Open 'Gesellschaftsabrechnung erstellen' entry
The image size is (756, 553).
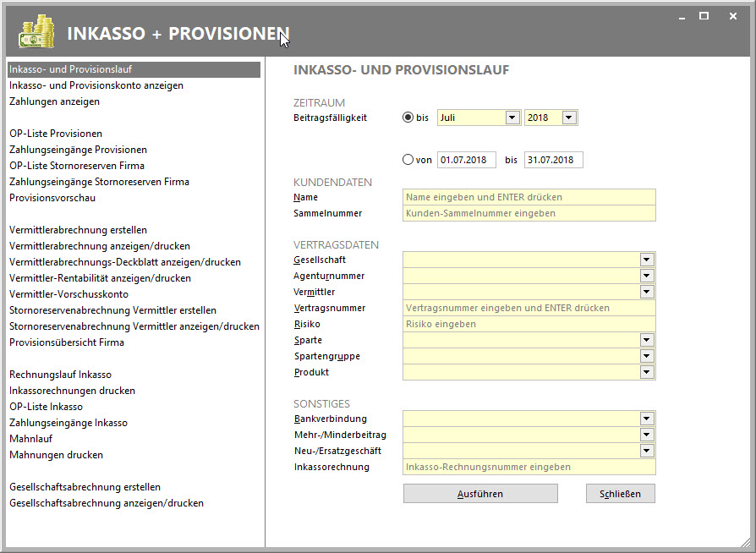[x=85, y=487]
